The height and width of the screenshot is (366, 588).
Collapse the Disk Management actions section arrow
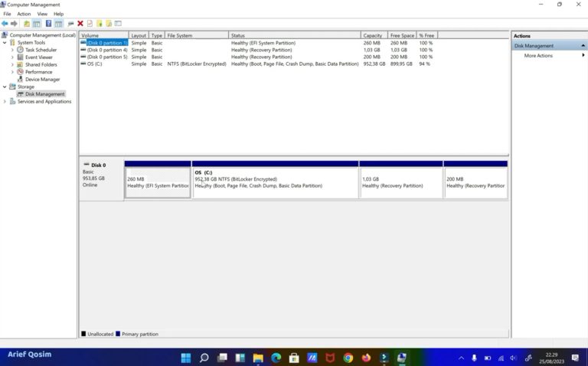tap(583, 46)
